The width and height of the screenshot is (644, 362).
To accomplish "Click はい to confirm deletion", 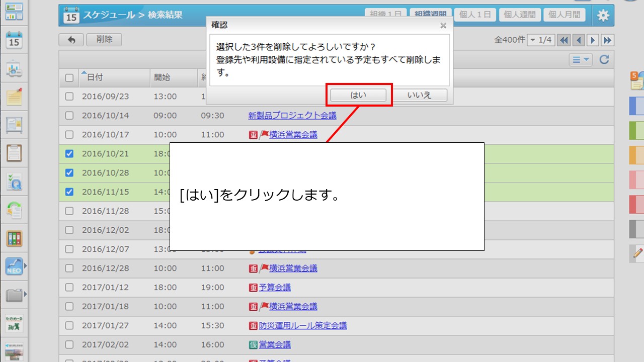I will click(358, 95).
